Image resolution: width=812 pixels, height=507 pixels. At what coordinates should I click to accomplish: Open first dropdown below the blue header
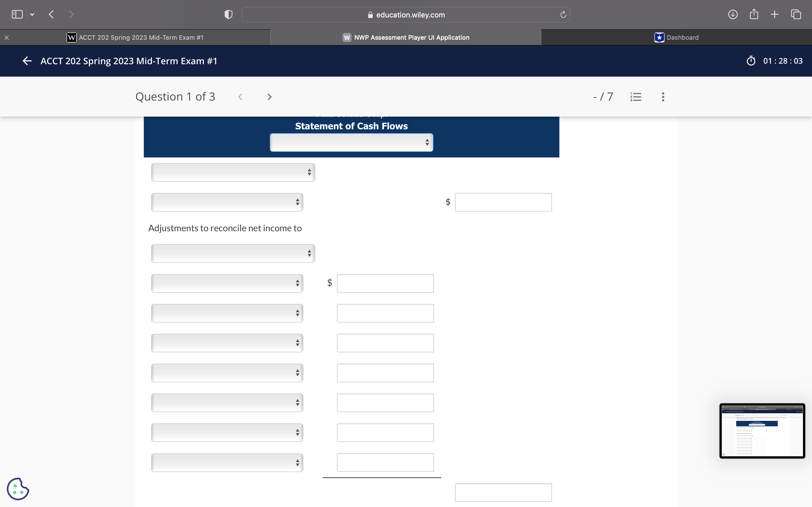pyautogui.click(x=233, y=172)
